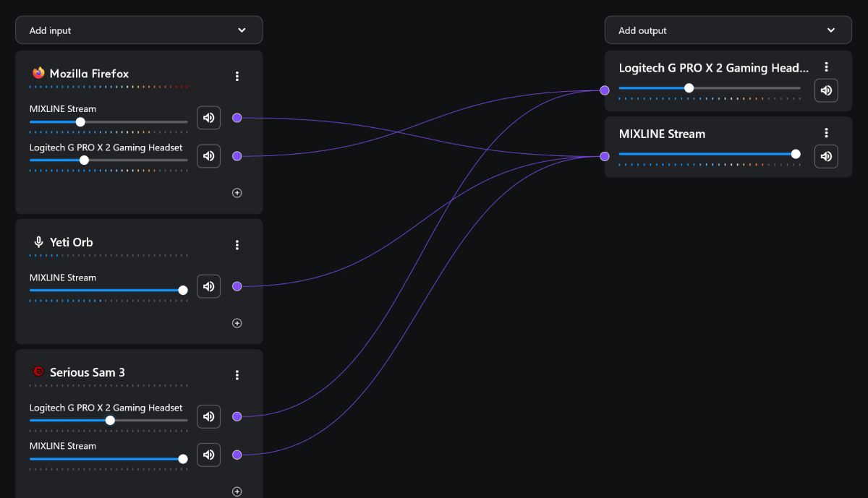Add a route to Serious Sam 3 card
868x498 pixels.
(x=237, y=491)
